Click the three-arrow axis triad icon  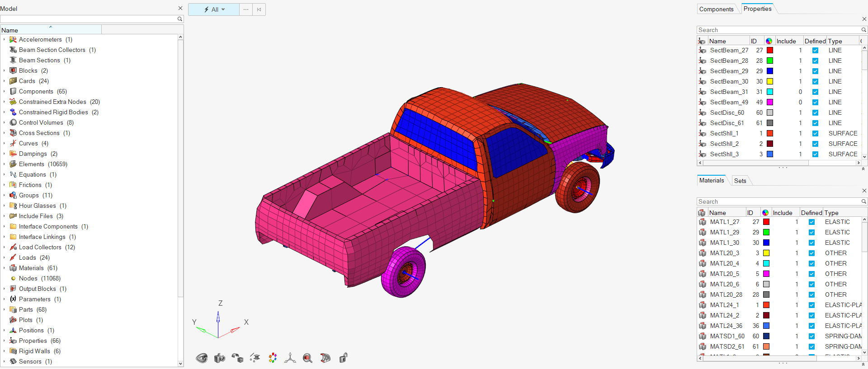pyautogui.click(x=290, y=358)
